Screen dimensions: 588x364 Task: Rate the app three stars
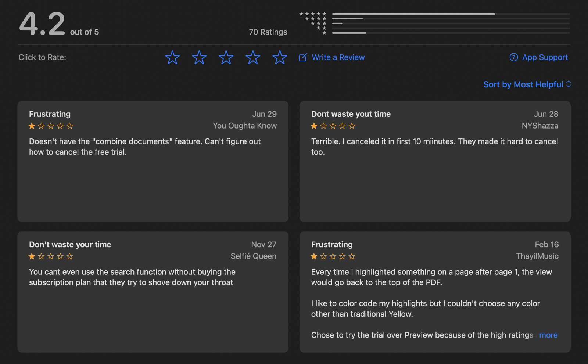226,57
